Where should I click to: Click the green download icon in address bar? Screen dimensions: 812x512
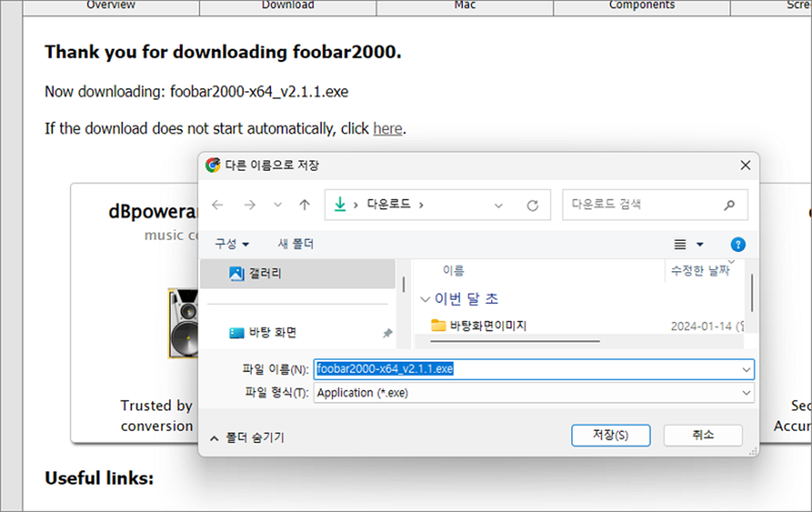340,204
